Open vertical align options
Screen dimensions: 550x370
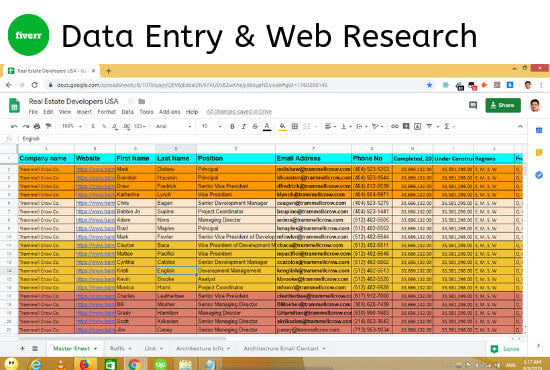click(345, 126)
